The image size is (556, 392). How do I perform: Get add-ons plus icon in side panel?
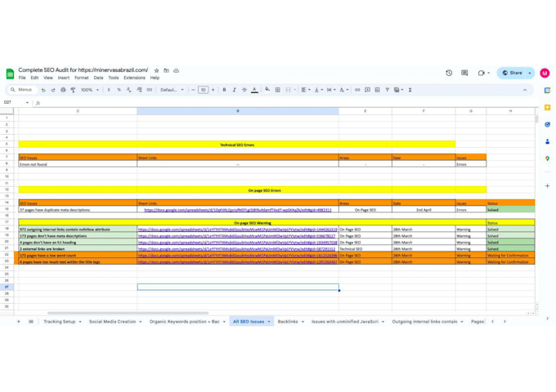pyautogui.click(x=548, y=185)
